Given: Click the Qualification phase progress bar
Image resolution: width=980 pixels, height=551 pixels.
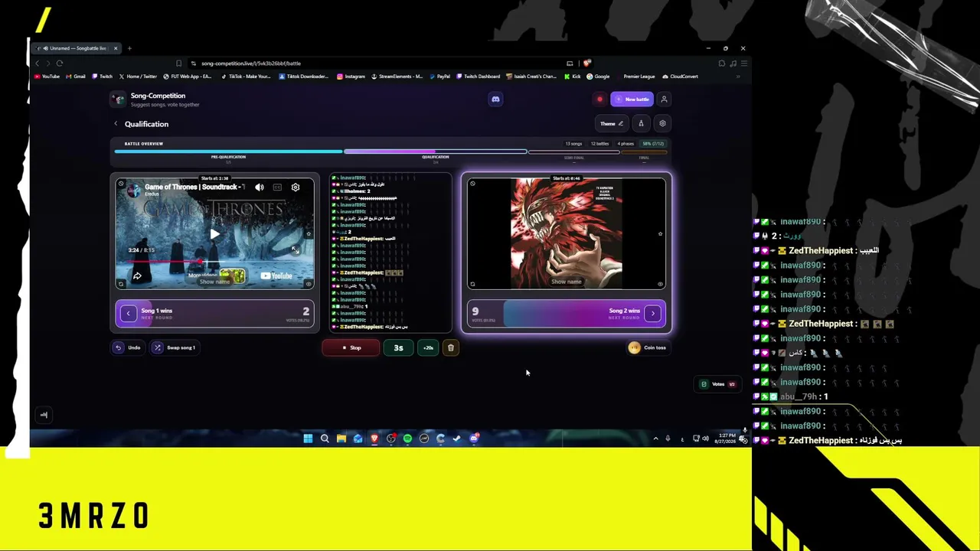Looking at the screenshot, I should click(x=435, y=152).
